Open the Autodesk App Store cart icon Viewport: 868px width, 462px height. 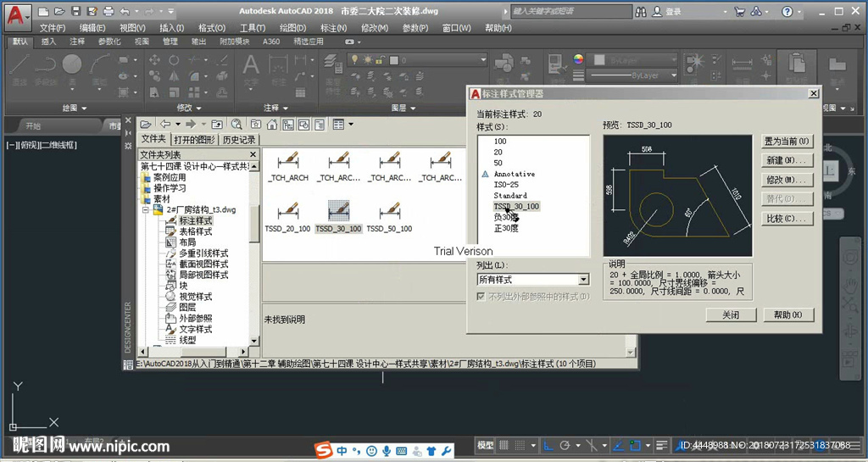pos(739,11)
